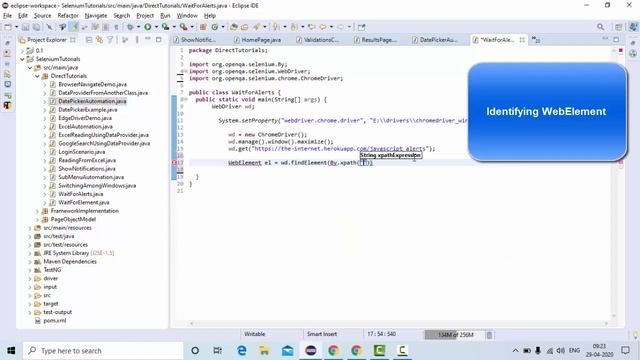Click the New Java Class toolbar icon
This screenshot has height=360, width=640.
pos(215,27)
